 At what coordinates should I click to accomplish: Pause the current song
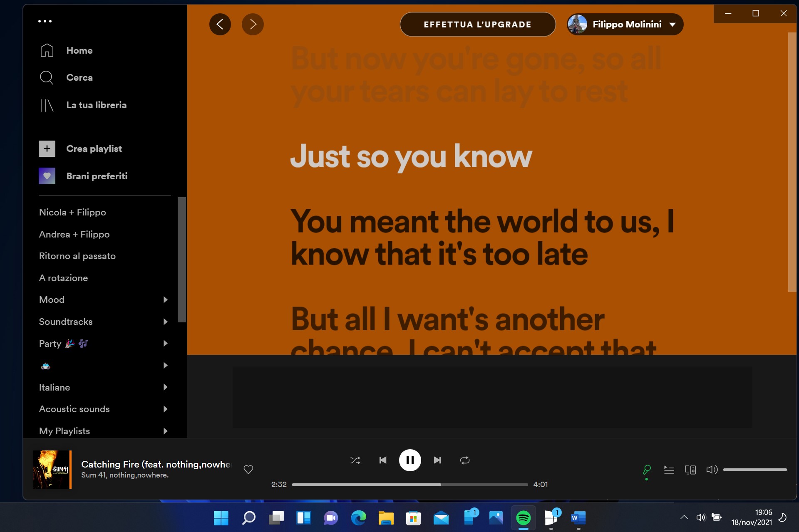[410, 460]
